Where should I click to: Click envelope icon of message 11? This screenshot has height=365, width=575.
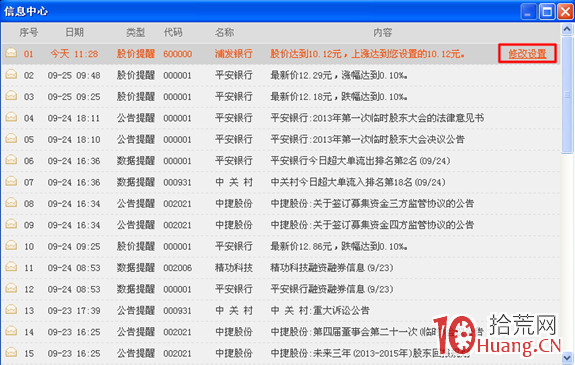click(11, 267)
